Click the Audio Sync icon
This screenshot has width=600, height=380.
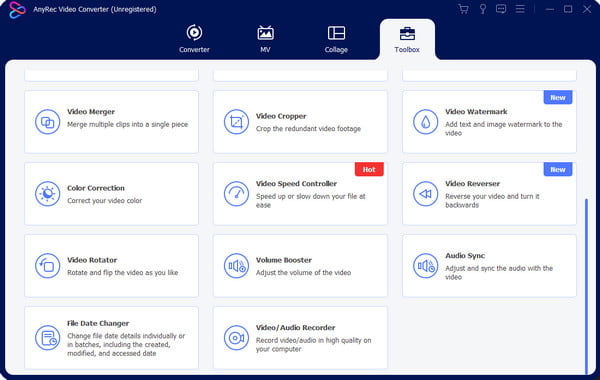click(x=426, y=266)
